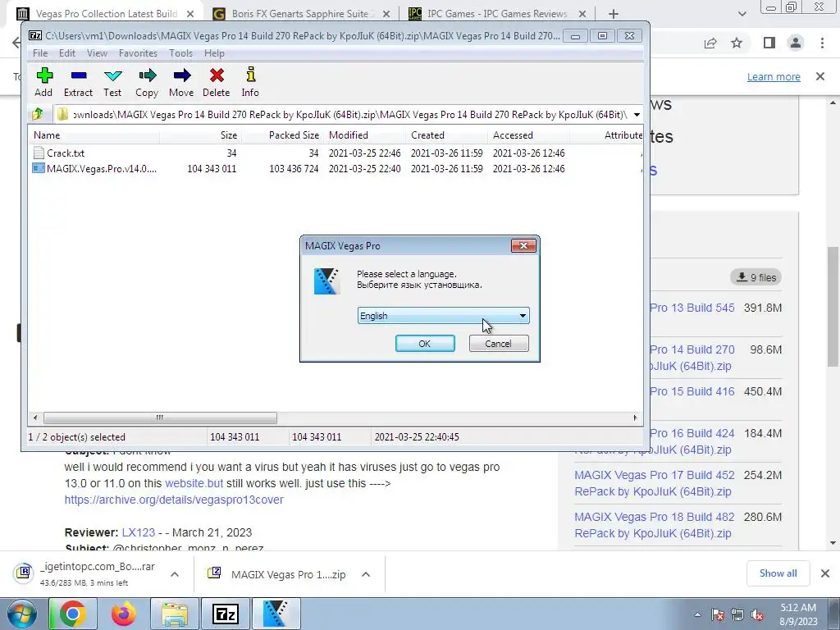Click the website.but link in review

tap(194, 482)
